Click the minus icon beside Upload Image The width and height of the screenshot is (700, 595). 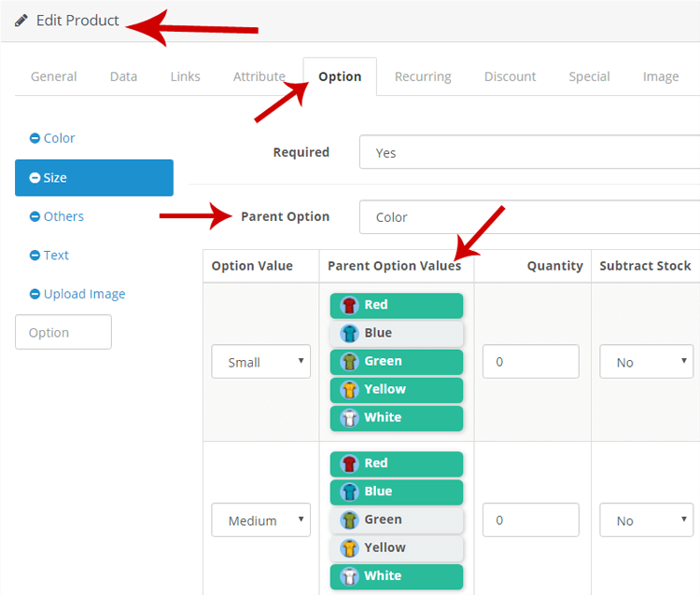click(35, 294)
